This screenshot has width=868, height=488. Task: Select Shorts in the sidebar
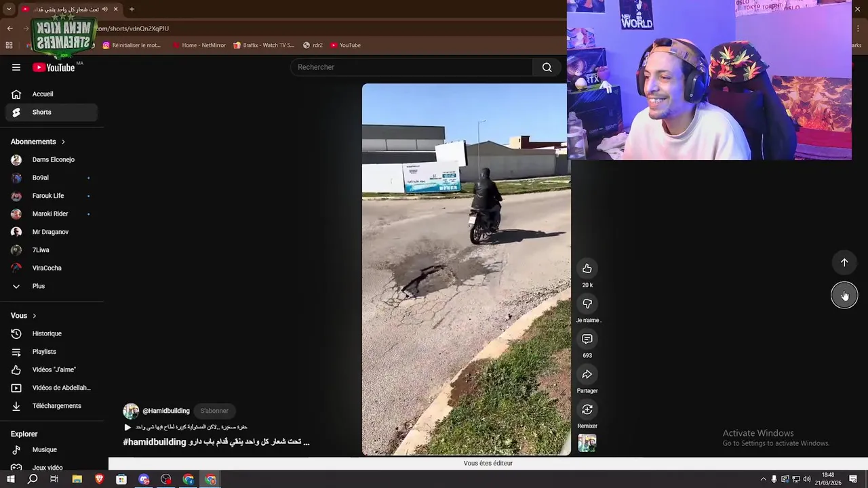[52, 112]
